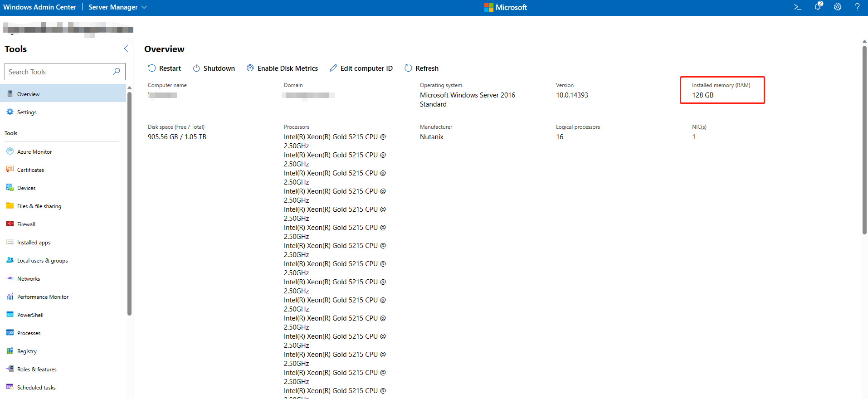Click the Certificates icon
The image size is (868, 399).
point(10,170)
